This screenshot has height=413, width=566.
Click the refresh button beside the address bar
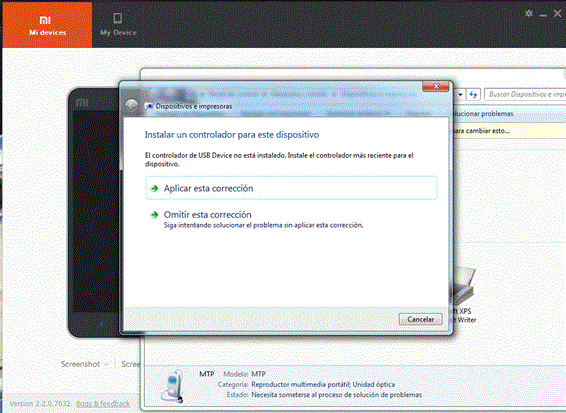pos(473,95)
